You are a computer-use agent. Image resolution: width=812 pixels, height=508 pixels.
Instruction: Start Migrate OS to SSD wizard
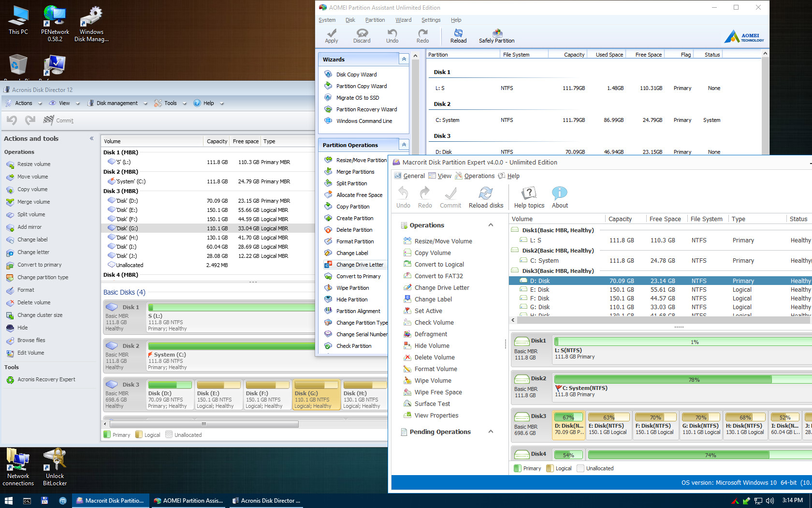coord(358,98)
